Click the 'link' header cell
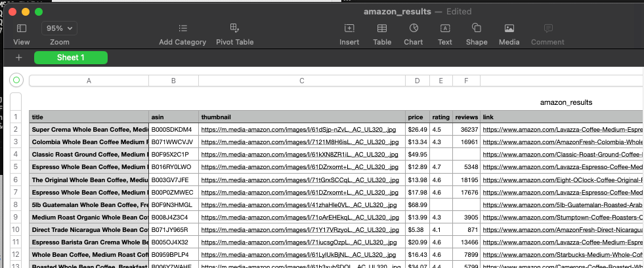 562,117
